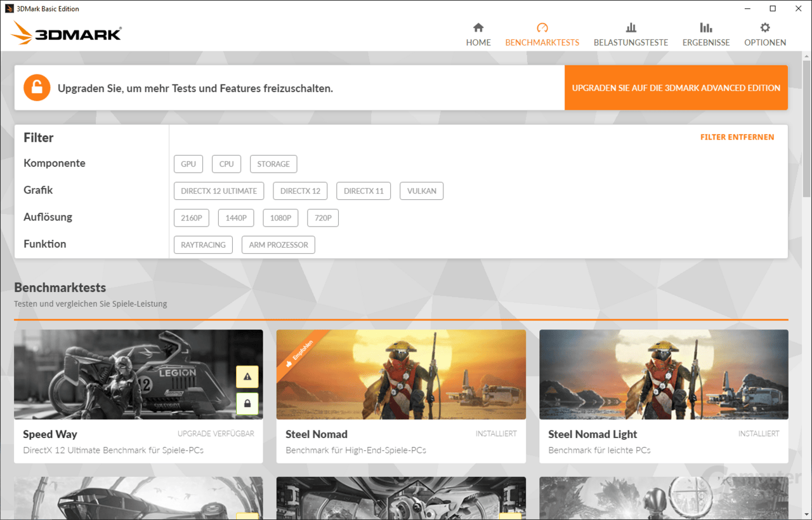Click INSTALLIERT label on Steel Nomad card
This screenshot has width=812, height=520.
(x=496, y=434)
